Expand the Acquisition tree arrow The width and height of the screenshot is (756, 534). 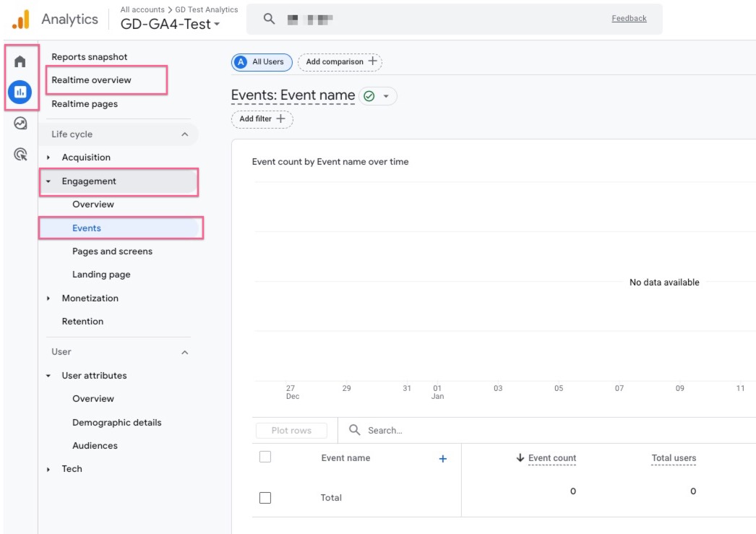point(48,158)
